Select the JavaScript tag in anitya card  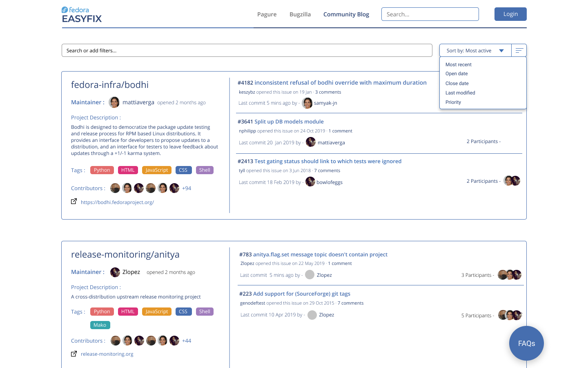pos(157,312)
